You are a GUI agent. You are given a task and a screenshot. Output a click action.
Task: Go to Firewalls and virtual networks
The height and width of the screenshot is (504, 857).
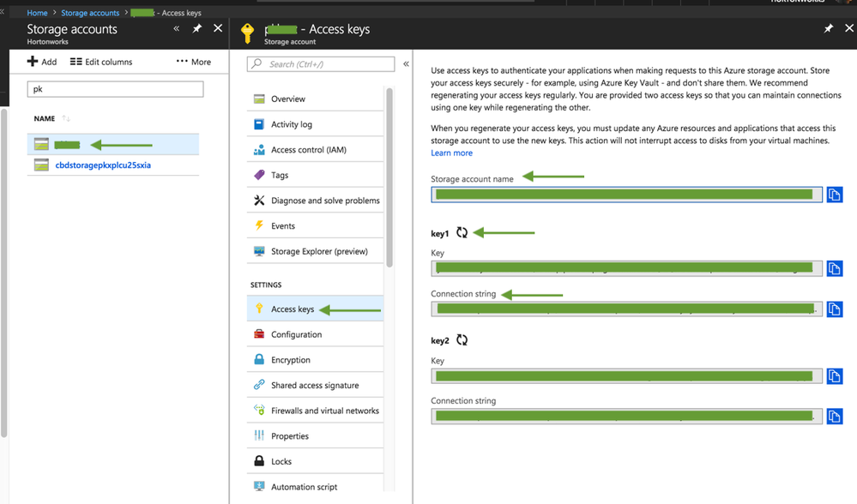[x=324, y=411]
